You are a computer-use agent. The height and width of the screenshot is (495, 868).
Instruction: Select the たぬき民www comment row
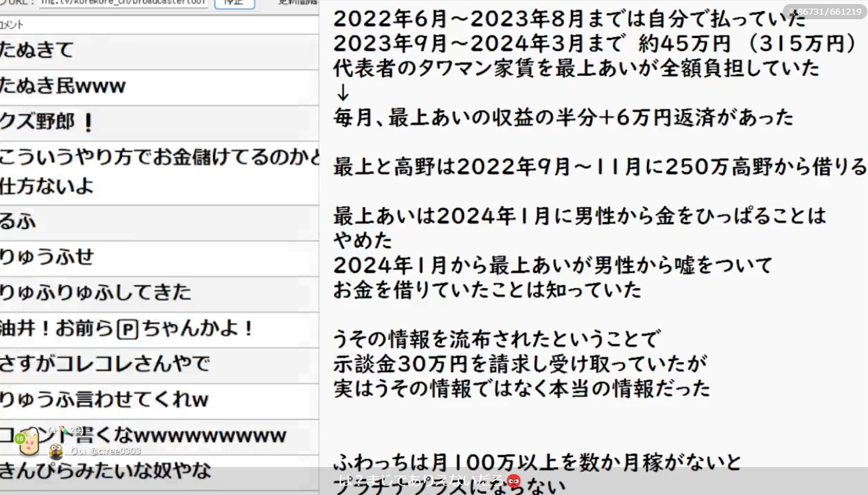(158, 86)
